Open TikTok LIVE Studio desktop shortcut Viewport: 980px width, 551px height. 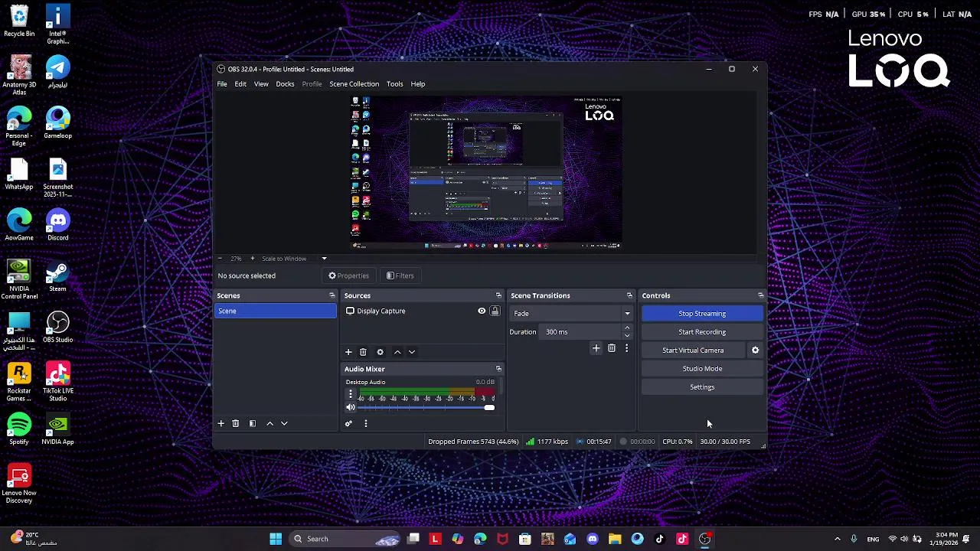pyautogui.click(x=57, y=383)
